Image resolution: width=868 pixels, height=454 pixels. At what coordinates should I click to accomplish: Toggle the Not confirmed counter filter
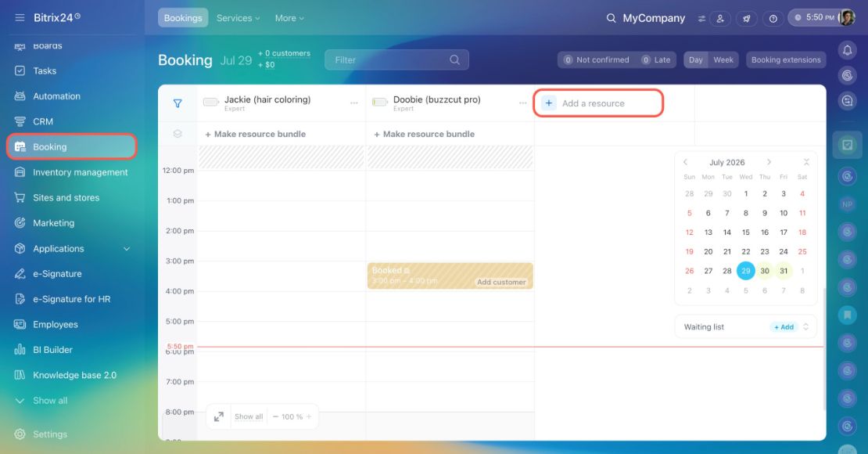596,59
